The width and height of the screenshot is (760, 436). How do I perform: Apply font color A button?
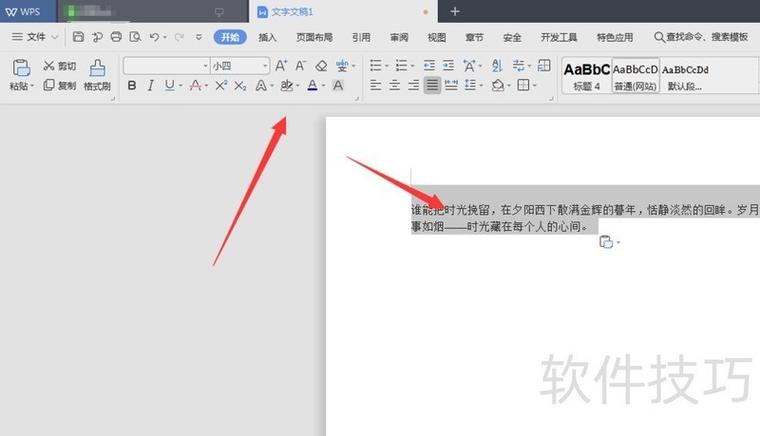click(x=313, y=86)
